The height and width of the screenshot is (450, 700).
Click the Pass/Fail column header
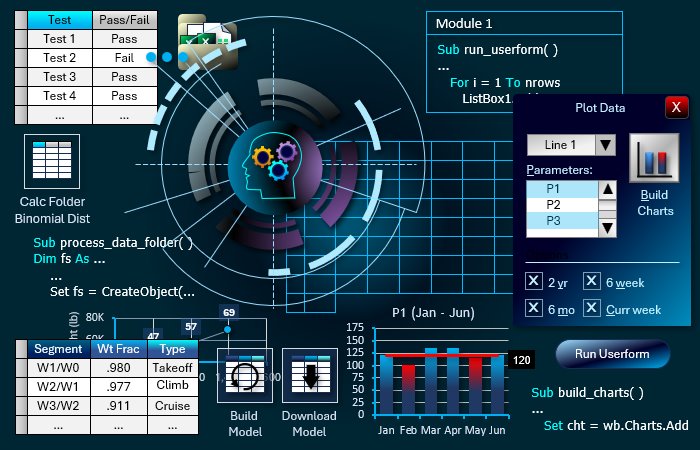[x=124, y=19]
